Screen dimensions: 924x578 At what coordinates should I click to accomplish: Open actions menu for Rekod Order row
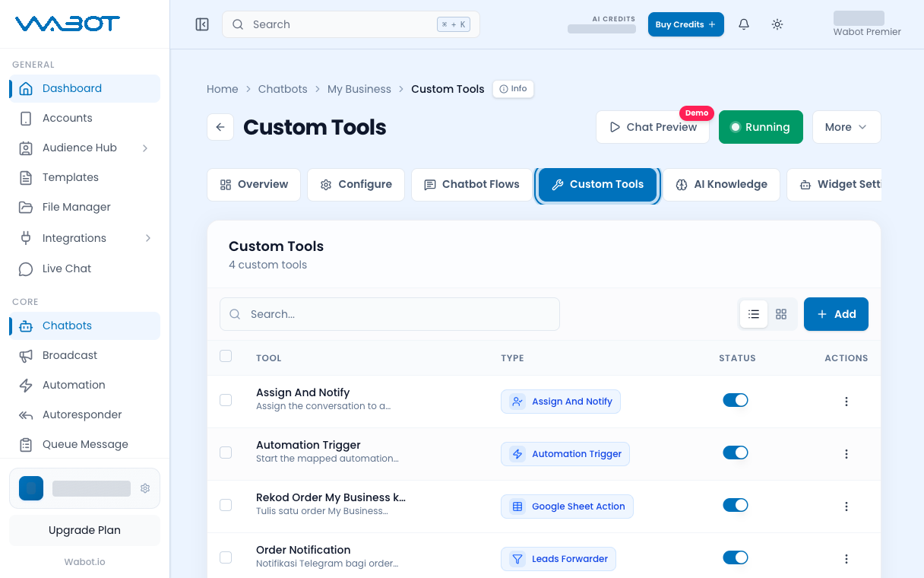point(846,507)
